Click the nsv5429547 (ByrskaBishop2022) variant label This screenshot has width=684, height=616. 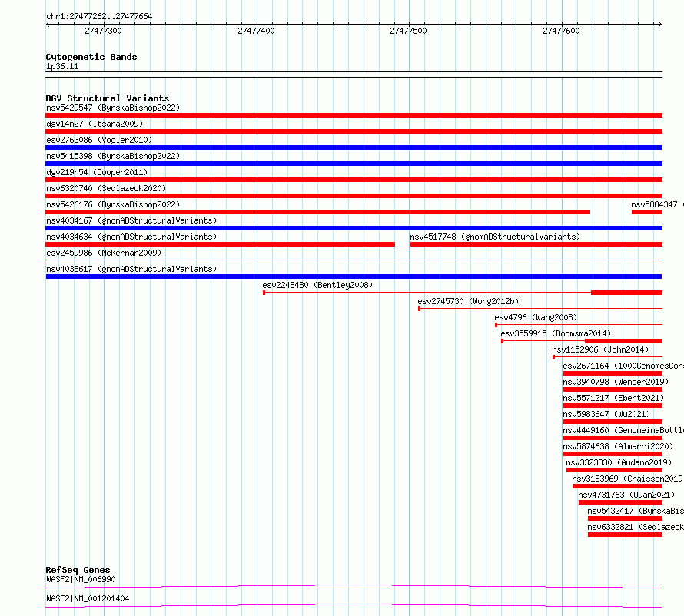pyautogui.click(x=113, y=108)
